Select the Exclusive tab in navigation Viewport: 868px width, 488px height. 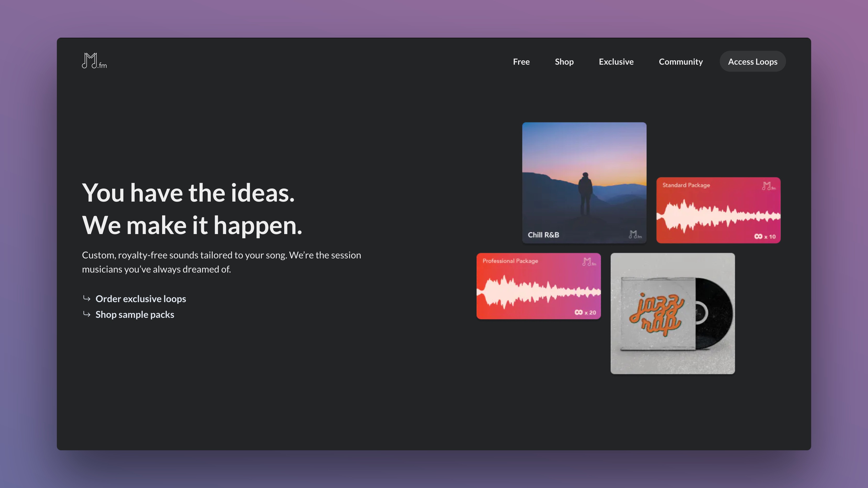point(616,61)
